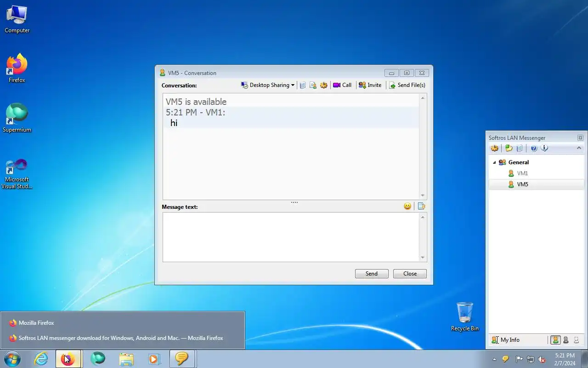Screen dimensions: 588x368
Task: Open the clock showing 5:21 PM
Action: pyautogui.click(x=565, y=359)
